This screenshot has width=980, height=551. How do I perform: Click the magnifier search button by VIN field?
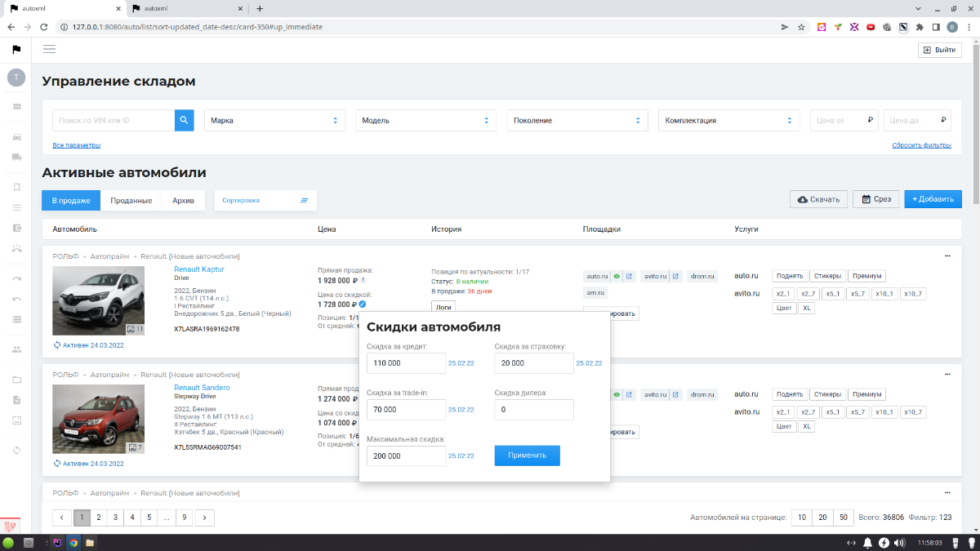184,120
